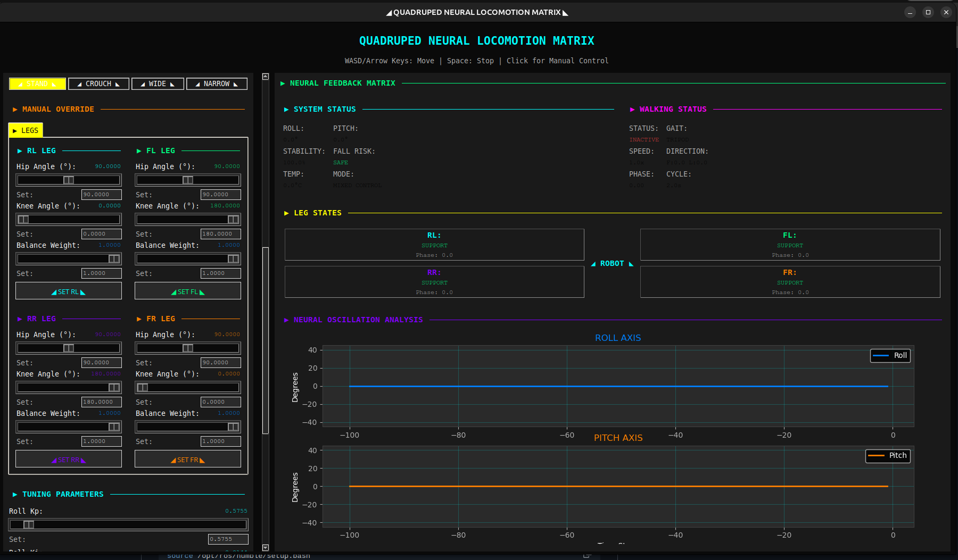The height and width of the screenshot is (560, 958).
Task: Maximize the Quadruped Locomotion Matrix window
Action: pyautogui.click(x=928, y=12)
